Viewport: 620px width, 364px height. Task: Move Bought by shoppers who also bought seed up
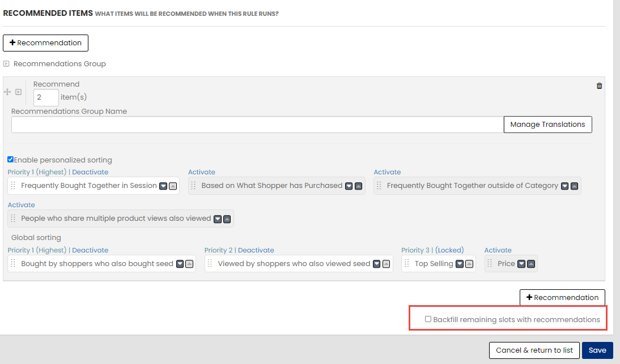pyautogui.click(x=189, y=264)
